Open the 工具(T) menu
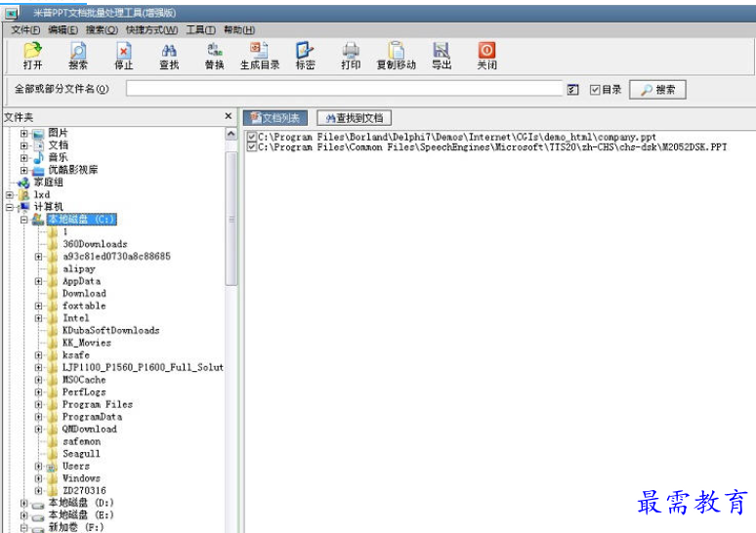 pyautogui.click(x=201, y=30)
